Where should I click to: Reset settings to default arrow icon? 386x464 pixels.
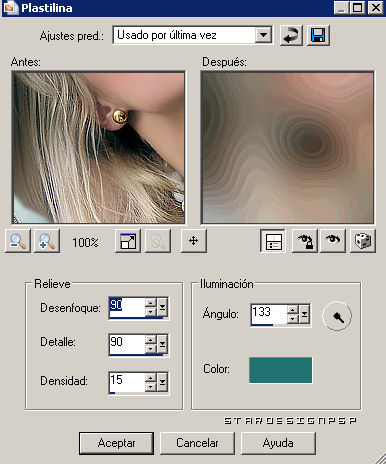291,35
